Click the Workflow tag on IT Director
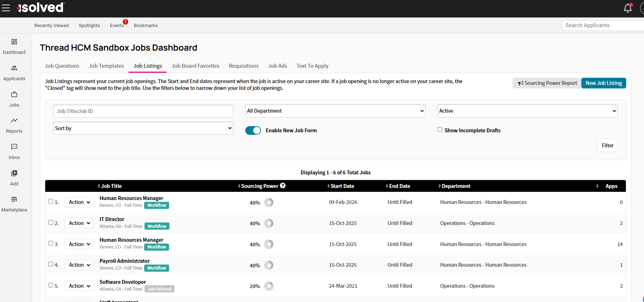Screen dimensions: 644x302 (157, 226)
